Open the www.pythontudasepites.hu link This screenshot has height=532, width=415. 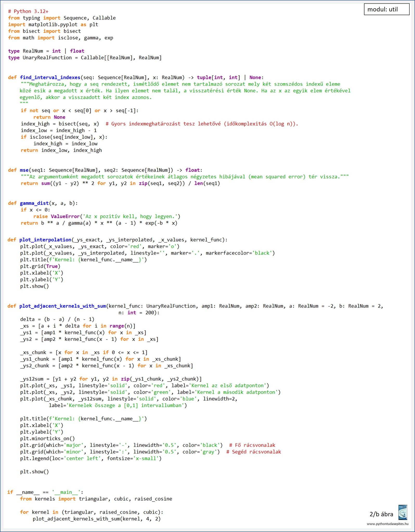point(387,524)
